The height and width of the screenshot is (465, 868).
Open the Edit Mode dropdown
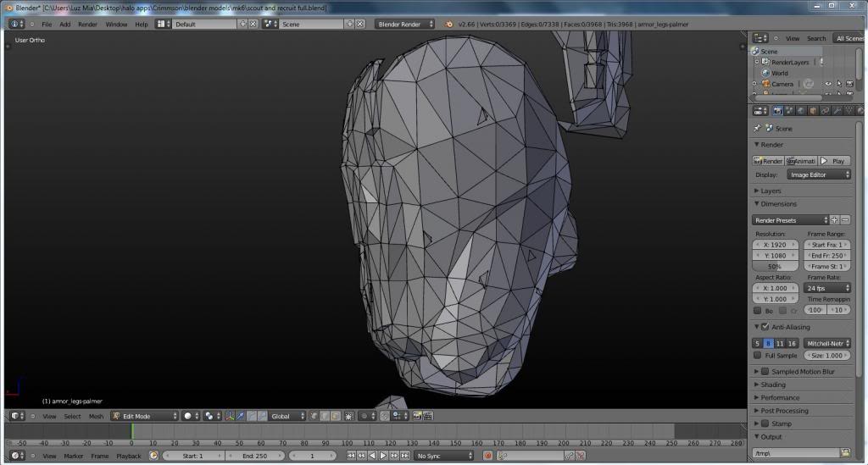pyautogui.click(x=144, y=416)
